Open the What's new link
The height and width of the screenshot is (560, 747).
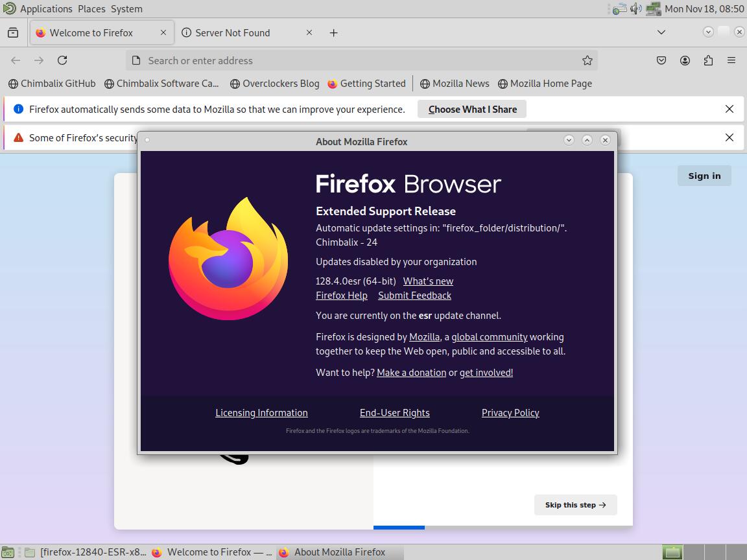click(428, 281)
